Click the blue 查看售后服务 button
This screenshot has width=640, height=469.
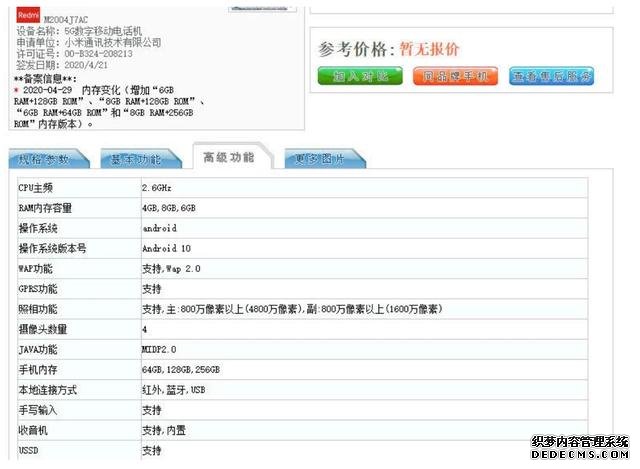pos(551,76)
